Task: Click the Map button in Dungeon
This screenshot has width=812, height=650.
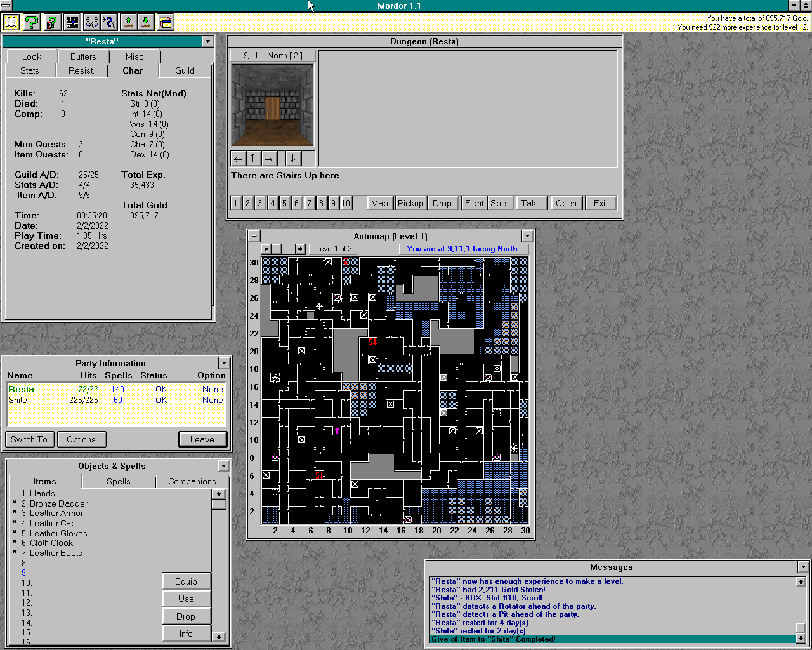Action: (x=379, y=203)
